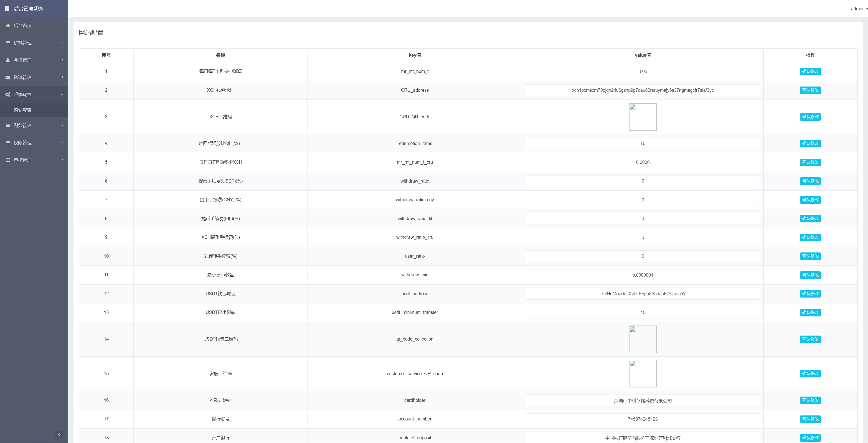Collapse sidebar with bottom arrow icon
Image resolution: width=868 pixels, height=443 pixels.
point(59,434)
